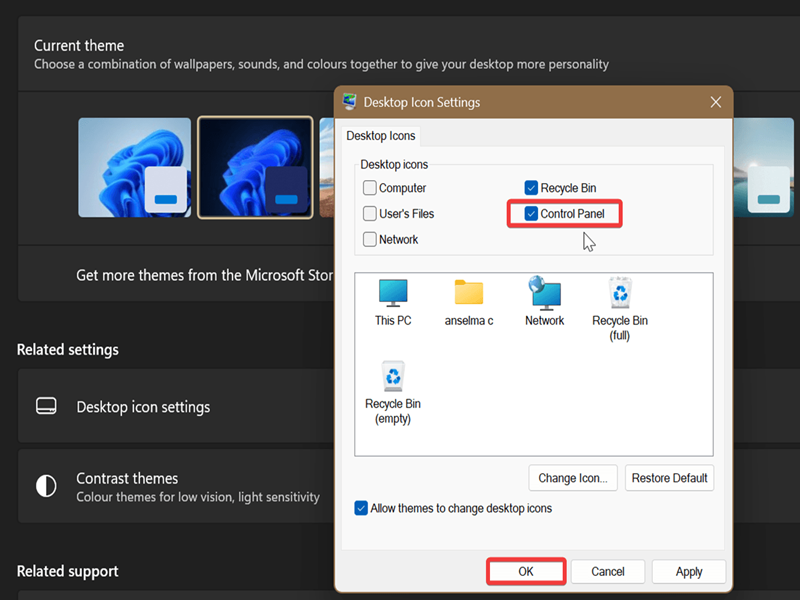
Task: Select the anselma c folder icon
Action: [x=468, y=302]
